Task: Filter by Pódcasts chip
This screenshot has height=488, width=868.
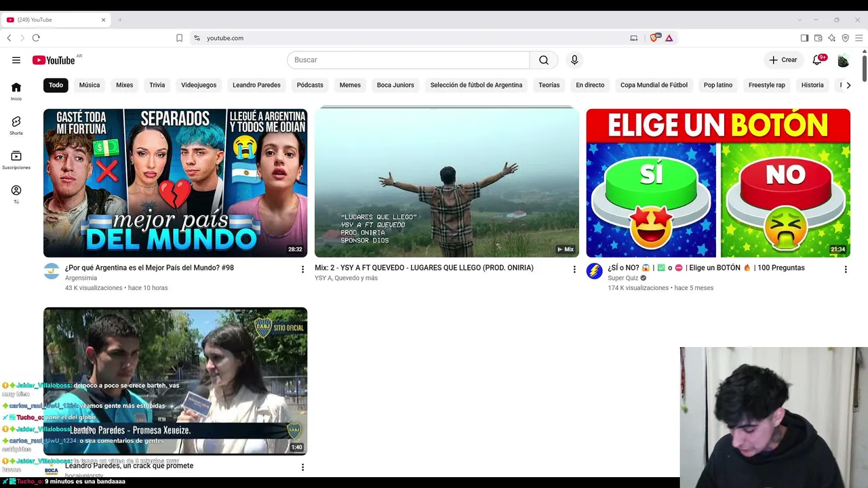Action: coord(310,85)
